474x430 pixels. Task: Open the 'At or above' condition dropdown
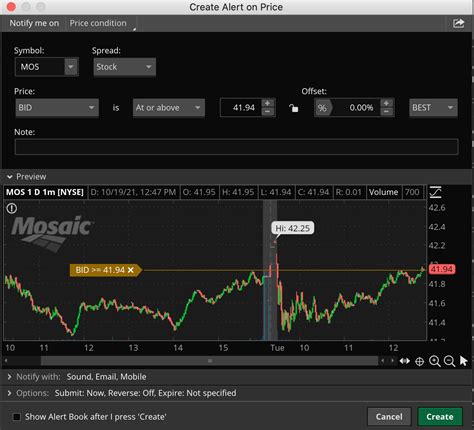[x=169, y=108]
